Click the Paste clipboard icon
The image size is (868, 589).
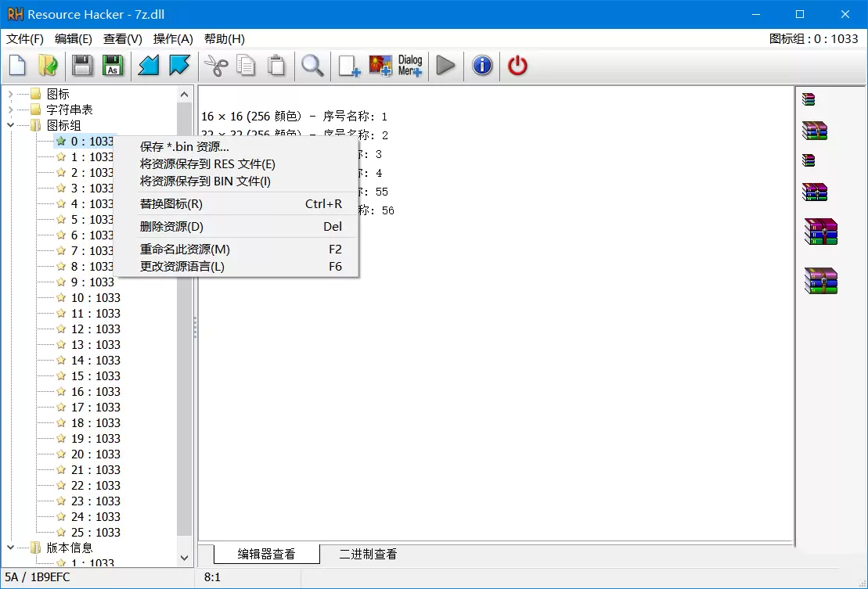point(276,65)
